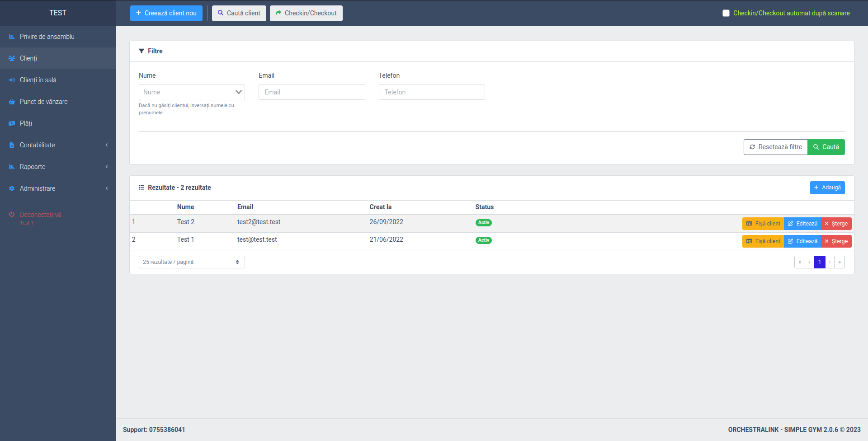Open the Nume filter dropdown

point(192,92)
